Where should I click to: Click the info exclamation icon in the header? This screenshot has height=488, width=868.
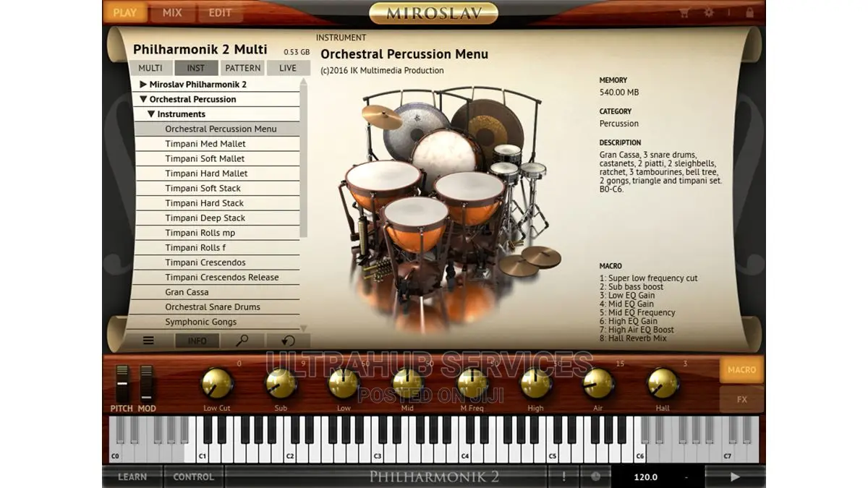[728, 12]
